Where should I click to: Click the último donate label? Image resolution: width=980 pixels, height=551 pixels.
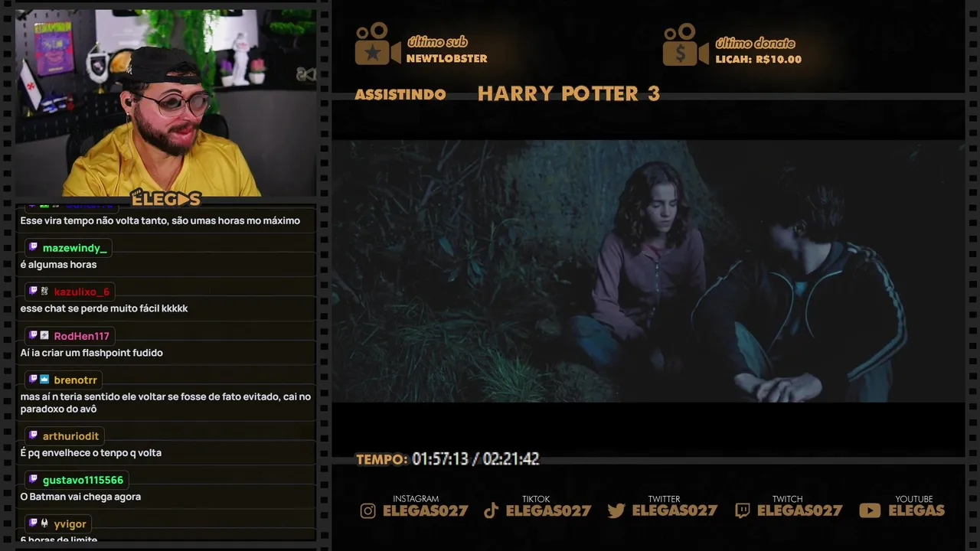click(755, 43)
